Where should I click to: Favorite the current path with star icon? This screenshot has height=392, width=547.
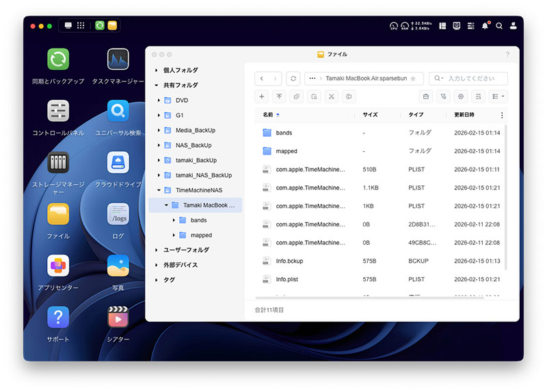pyautogui.click(x=412, y=79)
